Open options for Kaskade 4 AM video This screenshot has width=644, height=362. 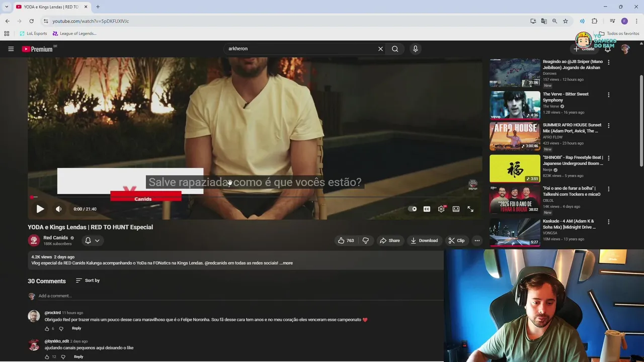608,222
